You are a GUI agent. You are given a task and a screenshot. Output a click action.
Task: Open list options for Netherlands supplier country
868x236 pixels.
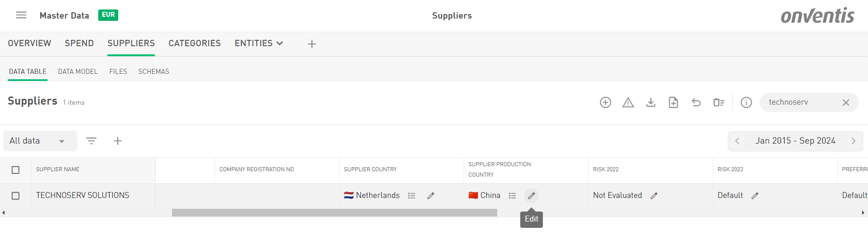412,196
